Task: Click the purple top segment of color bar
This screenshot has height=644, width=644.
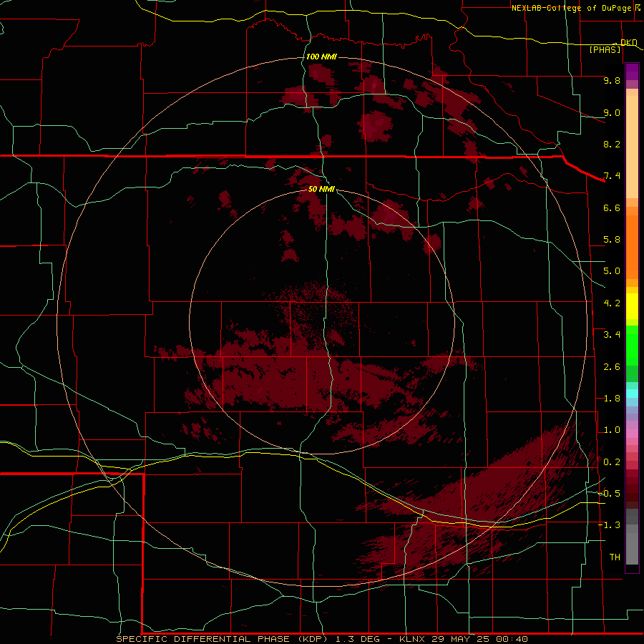Action: (x=632, y=72)
